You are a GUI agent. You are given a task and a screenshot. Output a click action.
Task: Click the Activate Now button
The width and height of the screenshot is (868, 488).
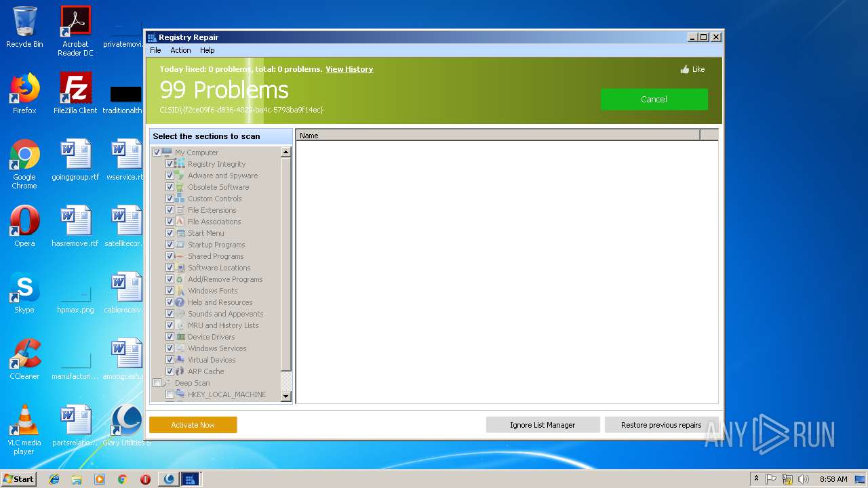pyautogui.click(x=193, y=425)
